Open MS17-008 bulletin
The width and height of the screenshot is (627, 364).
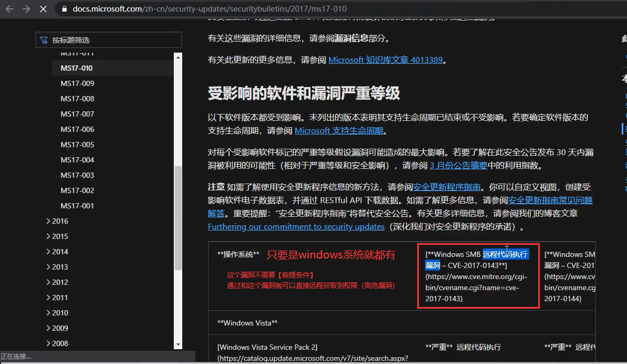tap(77, 99)
